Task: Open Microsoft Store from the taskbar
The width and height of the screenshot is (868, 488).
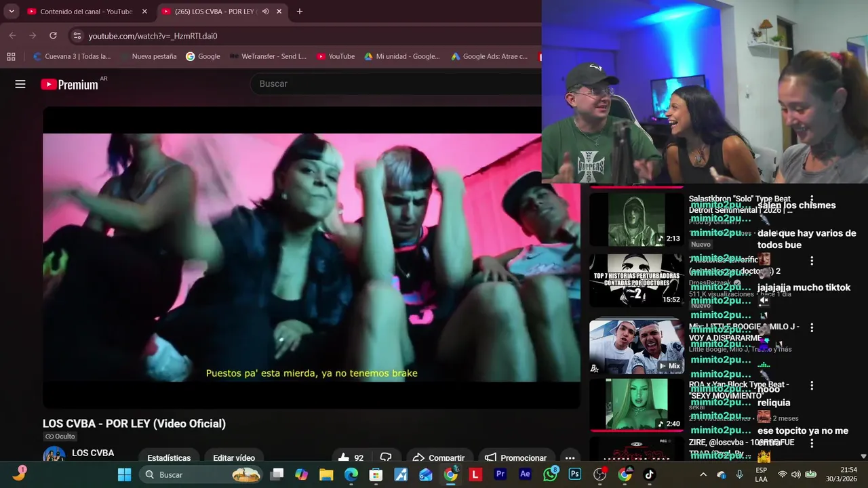Action: click(x=376, y=474)
